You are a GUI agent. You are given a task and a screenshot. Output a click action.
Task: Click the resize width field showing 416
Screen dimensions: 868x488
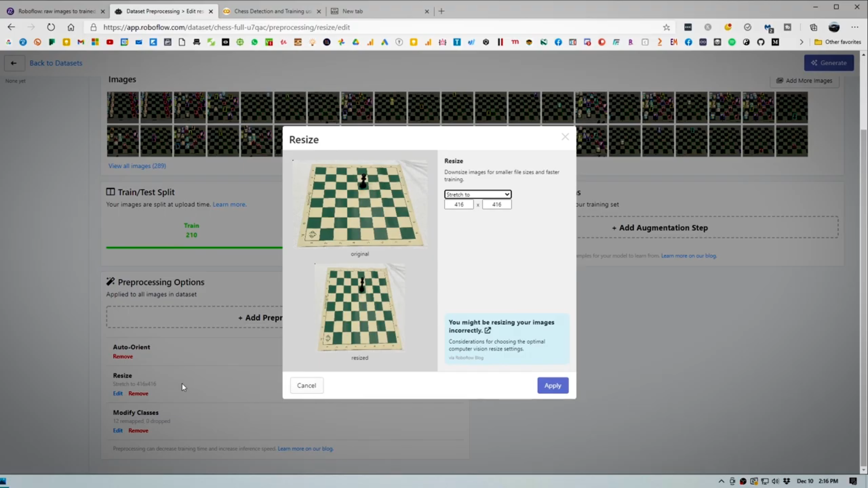click(459, 204)
